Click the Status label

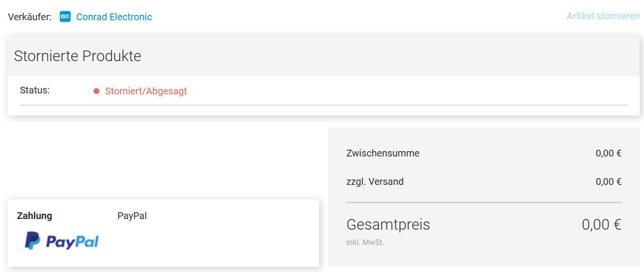click(x=35, y=90)
